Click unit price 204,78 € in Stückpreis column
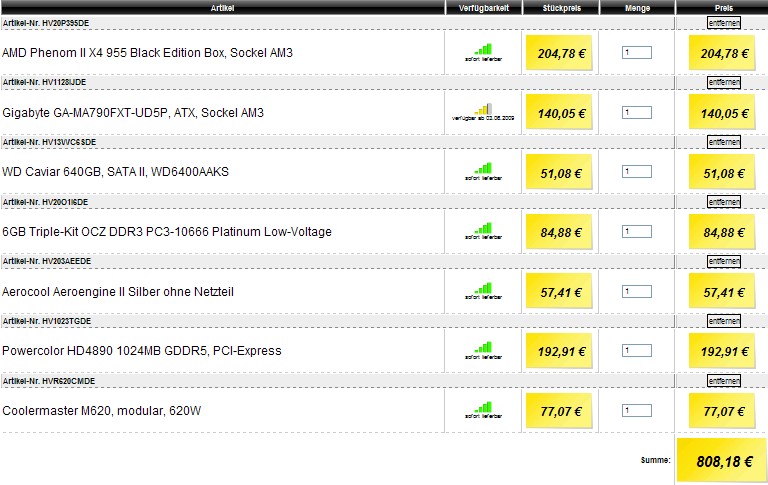Screen dimensions: 768x485 click(x=559, y=53)
